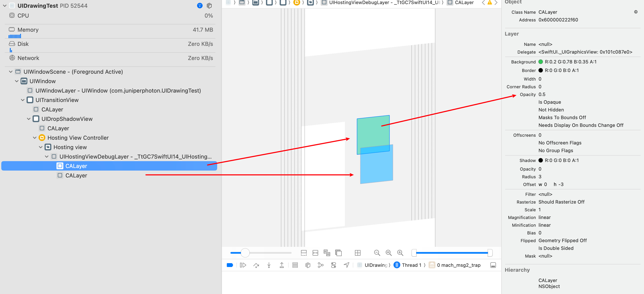Click Step Over debug button
The image size is (644, 294).
[256, 265]
